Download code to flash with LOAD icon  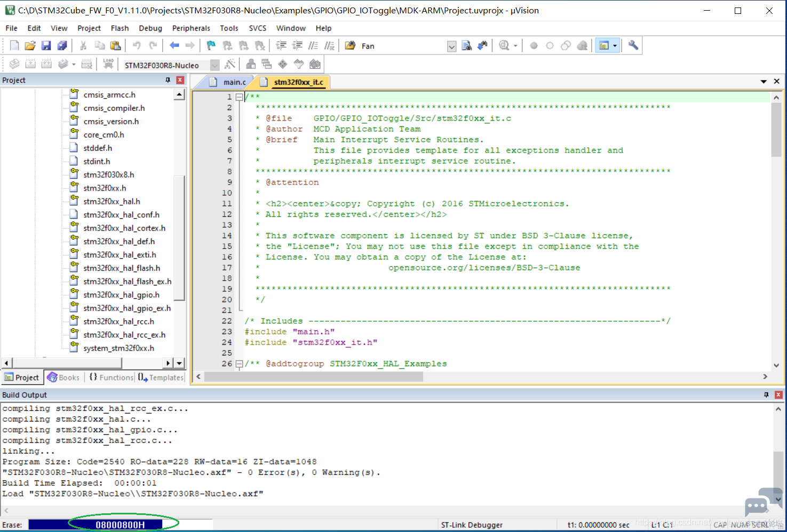(x=108, y=65)
